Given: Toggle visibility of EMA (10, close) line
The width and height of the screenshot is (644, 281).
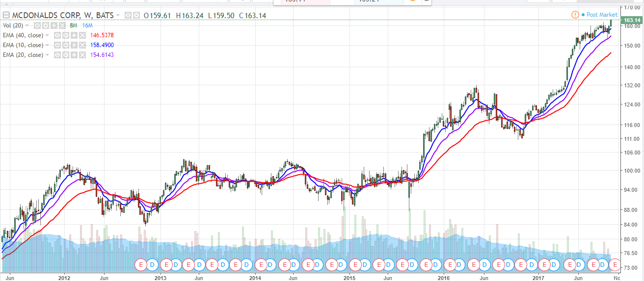Looking at the screenshot, I should 57,45.
